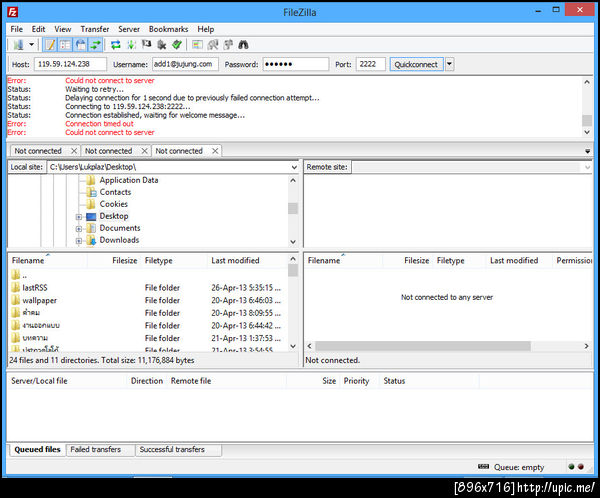
Task: Click the green activity indicator light
Action: (x=571, y=467)
